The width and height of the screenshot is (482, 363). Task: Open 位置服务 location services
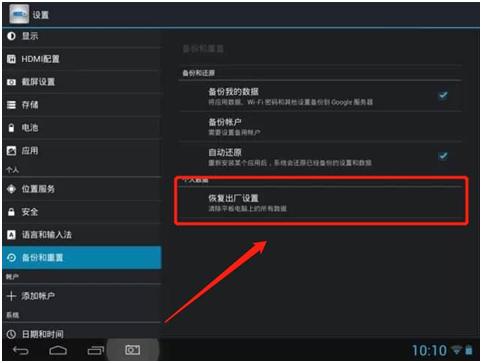click(82, 189)
